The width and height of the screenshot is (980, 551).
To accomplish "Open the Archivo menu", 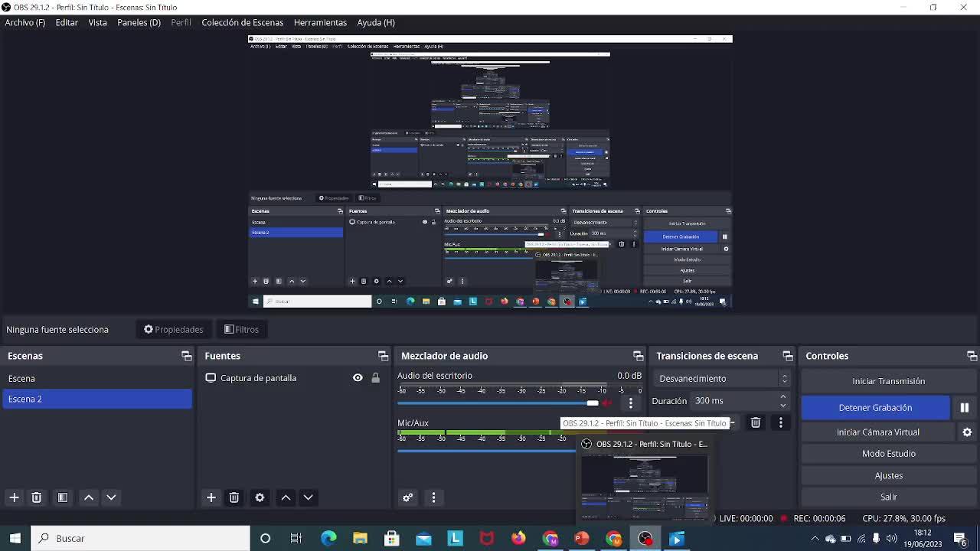I will 24,22.
